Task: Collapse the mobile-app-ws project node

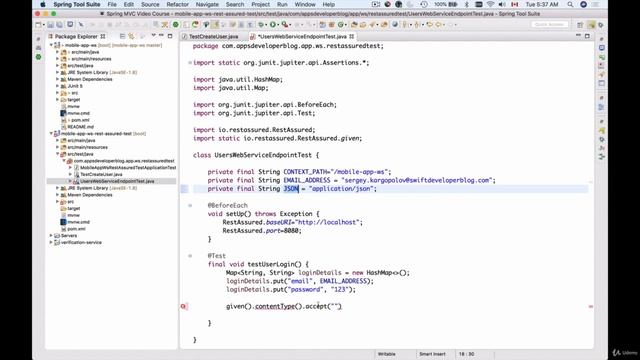Action: click(x=51, y=45)
